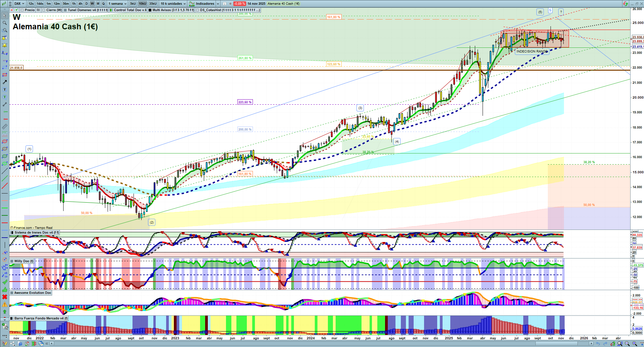Click the grey record circle icon
The image size is (644, 347).
point(230,4)
